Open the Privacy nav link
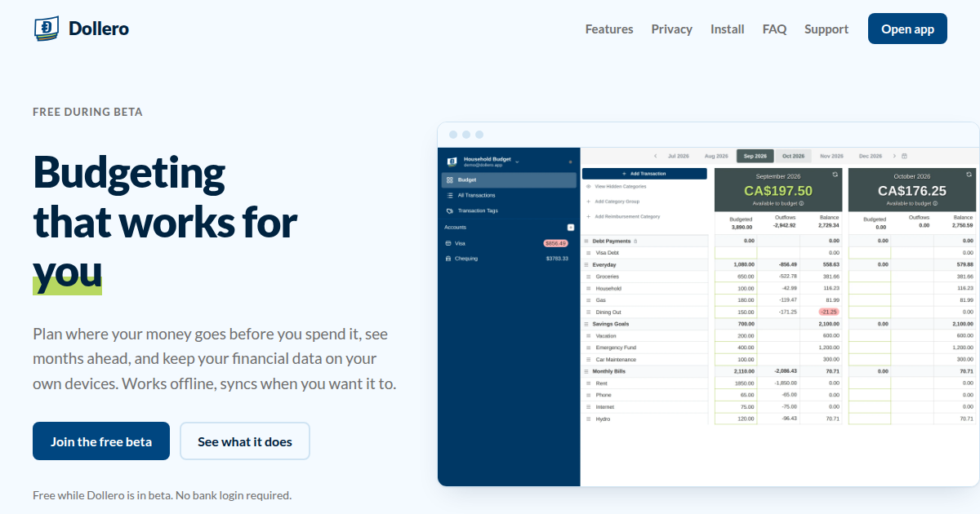This screenshot has height=514, width=980. tap(672, 29)
